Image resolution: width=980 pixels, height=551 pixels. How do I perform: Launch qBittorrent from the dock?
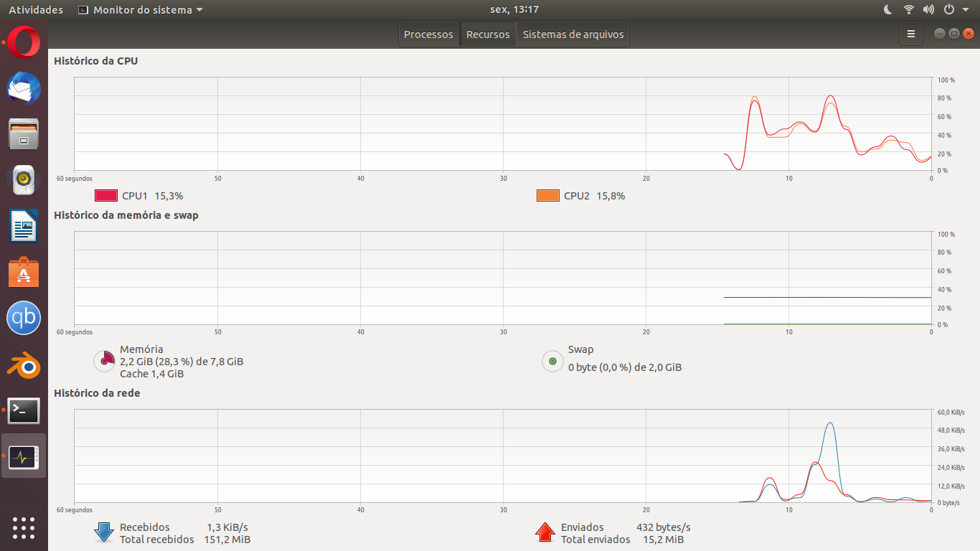pyautogui.click(x=24, y=319)
